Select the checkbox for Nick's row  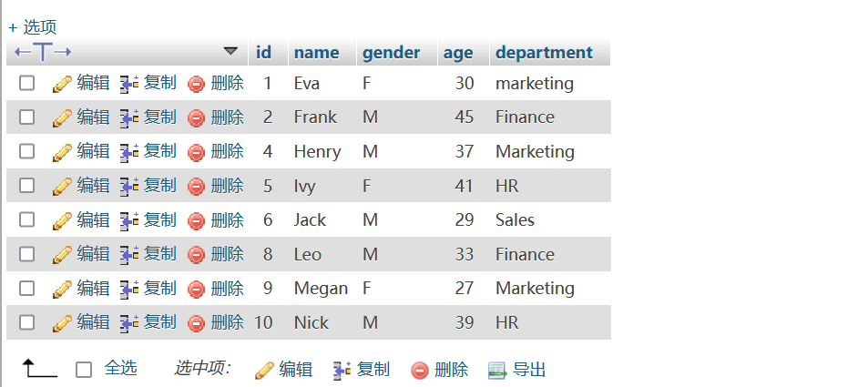point(26,322)
